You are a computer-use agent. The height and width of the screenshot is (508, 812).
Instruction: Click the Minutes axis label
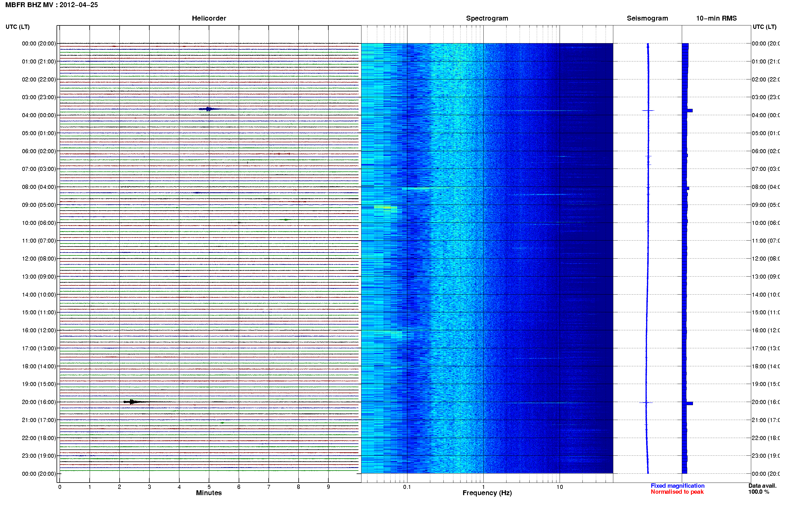click(209, 493)
